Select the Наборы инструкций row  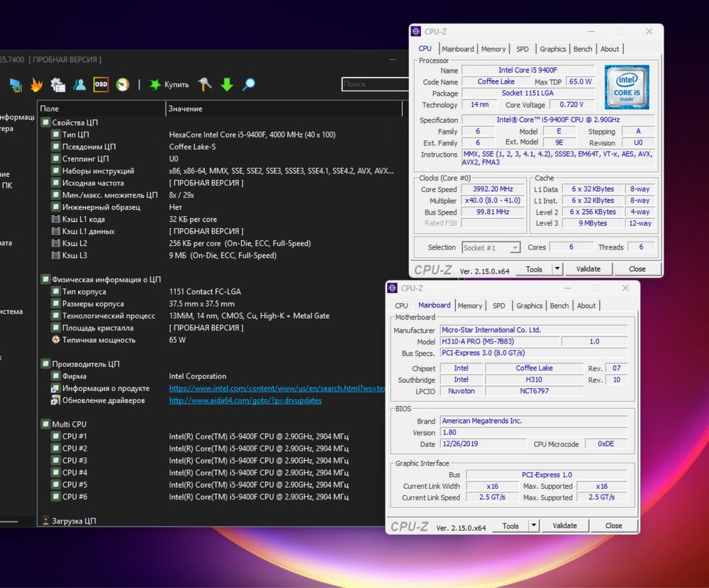[x=220, y=171]
